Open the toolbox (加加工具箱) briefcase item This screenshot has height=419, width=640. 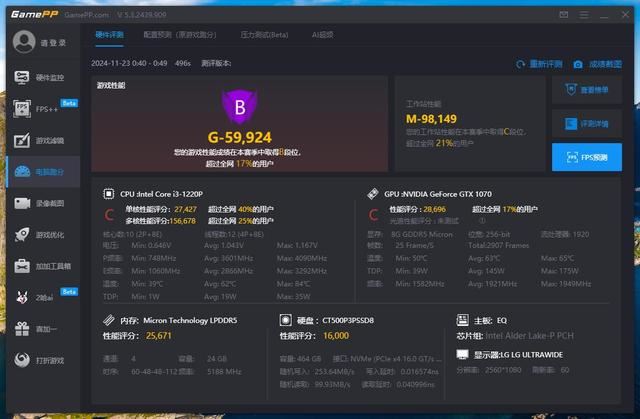click(43, 266)
